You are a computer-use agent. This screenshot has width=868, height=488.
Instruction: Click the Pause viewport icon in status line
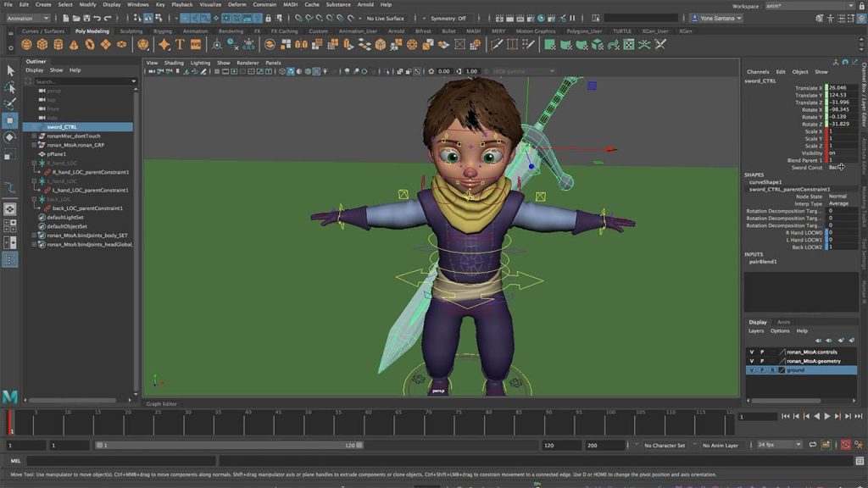572,19
